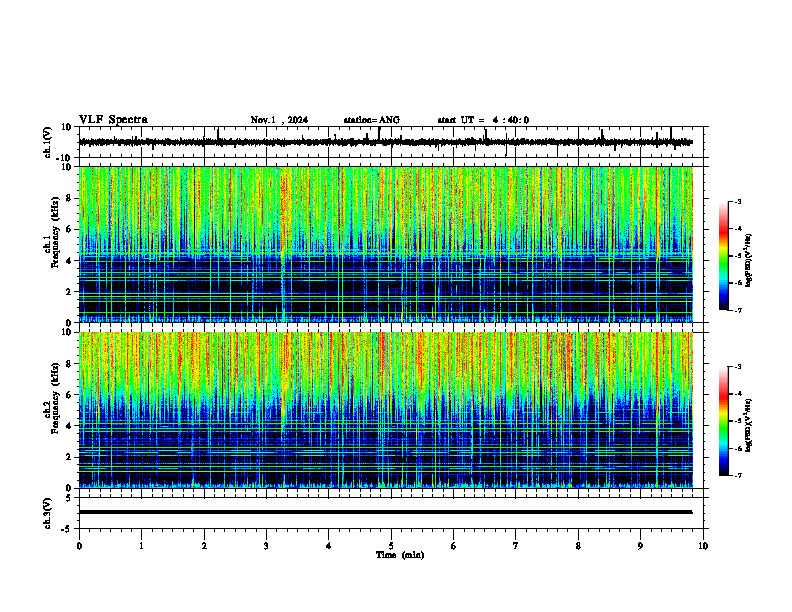The height and width of the screenshot is (612, 792).
Task: Click the "station=ANG" label
Action: pos(372,120)
